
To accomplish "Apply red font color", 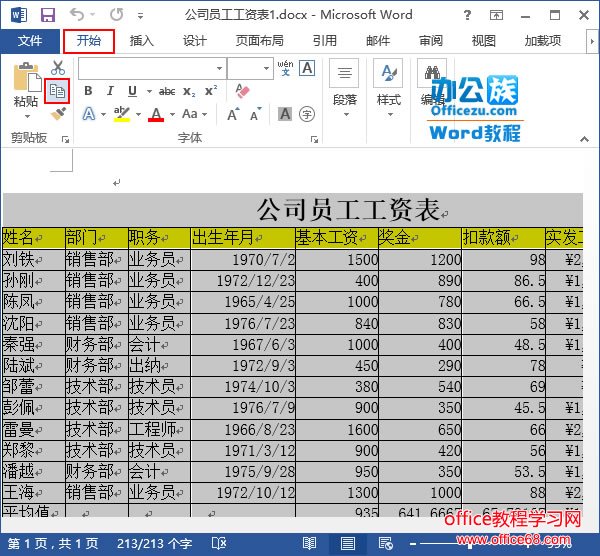I will [x=156, y=114].
